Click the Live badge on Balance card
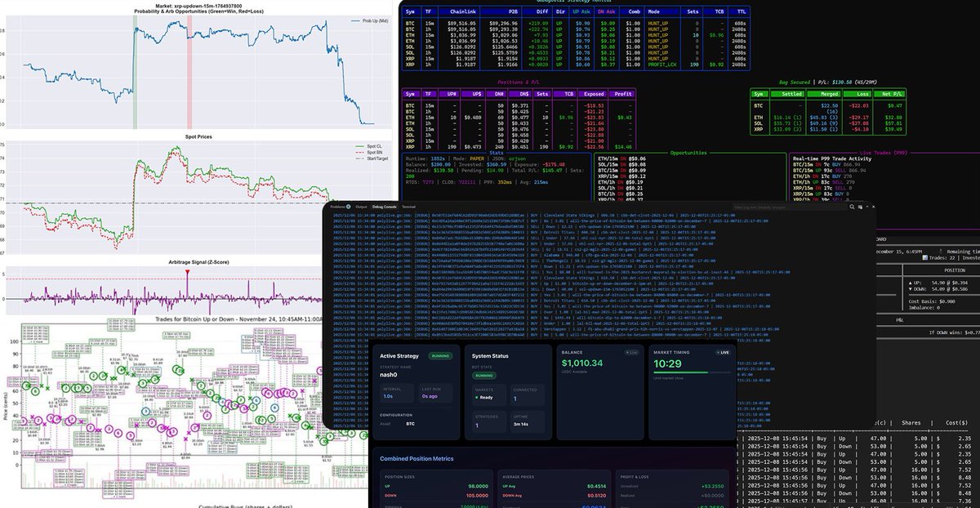The width and height of the screenshot is (980, 508). tap(632, 352)
